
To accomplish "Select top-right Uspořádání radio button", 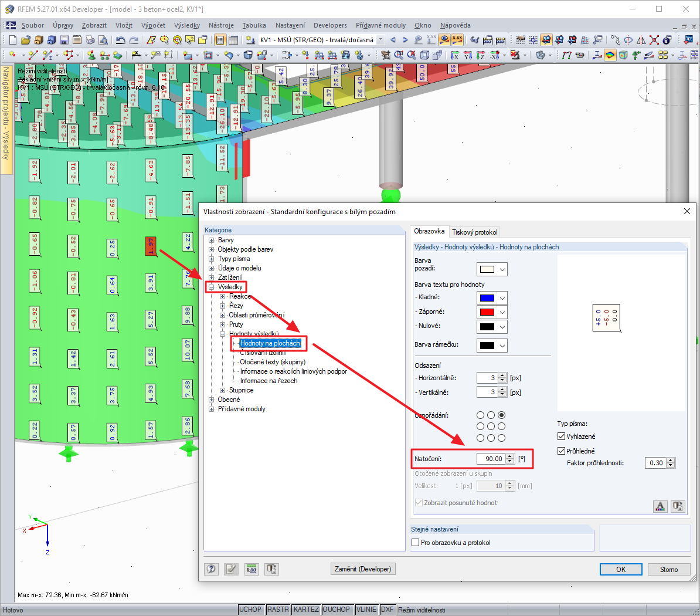I will pos(501,415).
